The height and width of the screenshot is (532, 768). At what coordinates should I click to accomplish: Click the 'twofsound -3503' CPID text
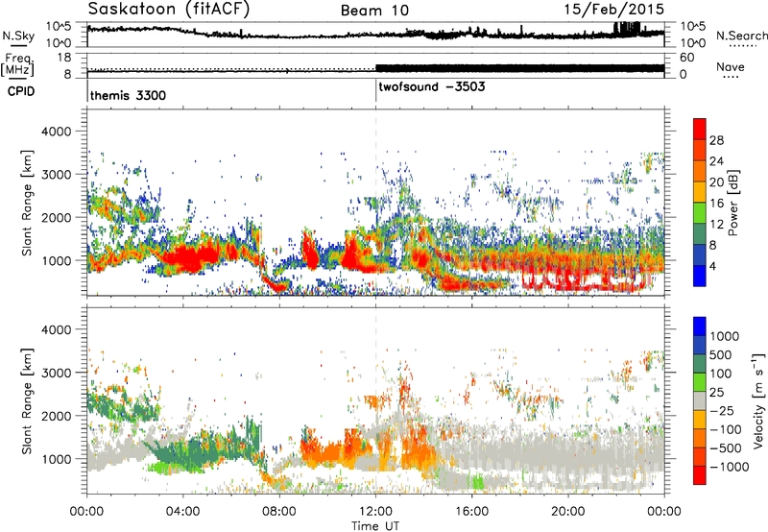click(x=432, y=86)
